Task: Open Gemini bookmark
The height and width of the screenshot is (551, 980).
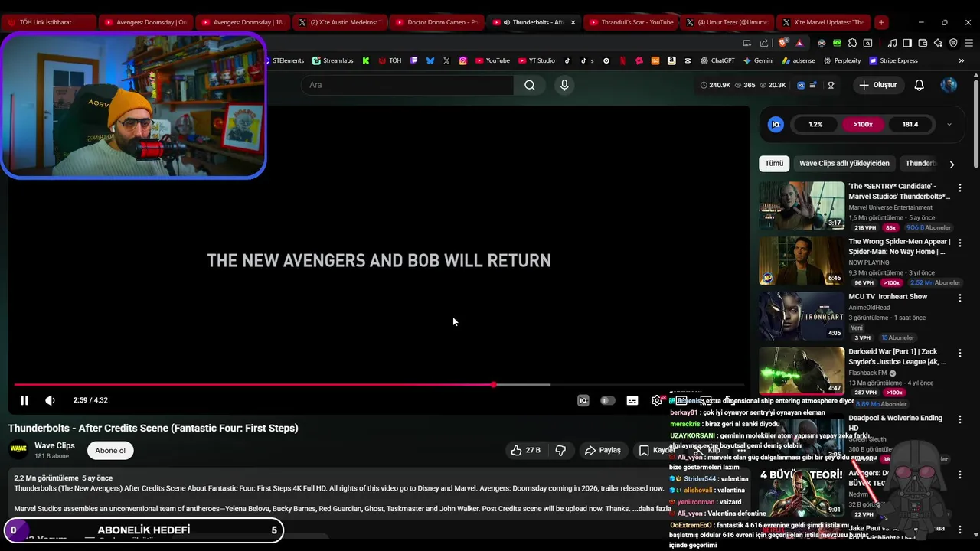Action: click(x=758, y=60)
